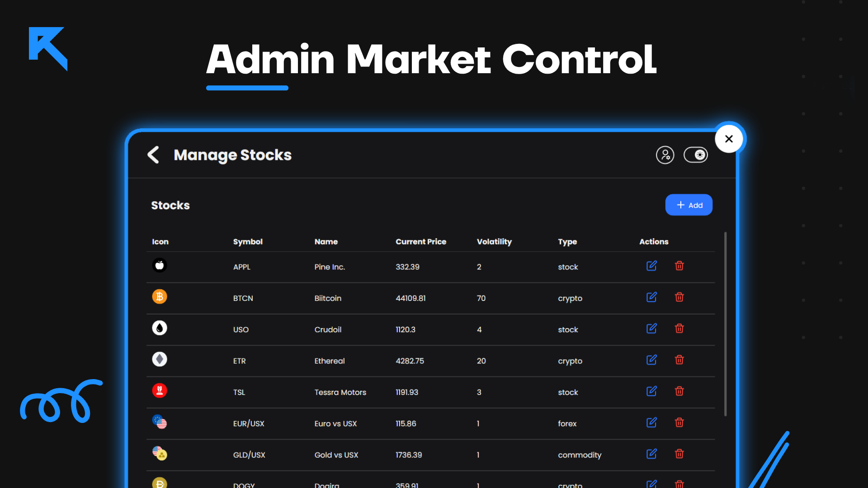Edit the APPL Pine Inc. stock entry
The image size is (868, 488).
(x=651, y=266)
